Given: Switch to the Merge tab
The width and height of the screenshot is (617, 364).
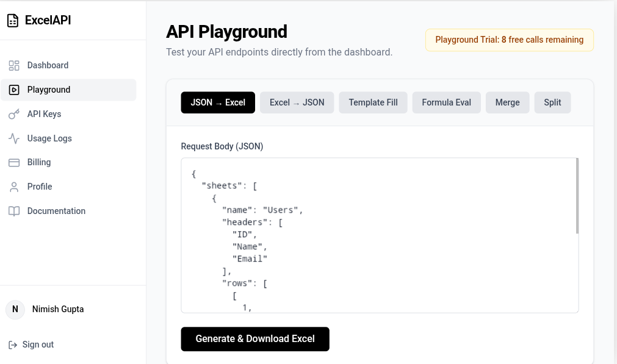Looking at the screenshot, I should 508,102.
